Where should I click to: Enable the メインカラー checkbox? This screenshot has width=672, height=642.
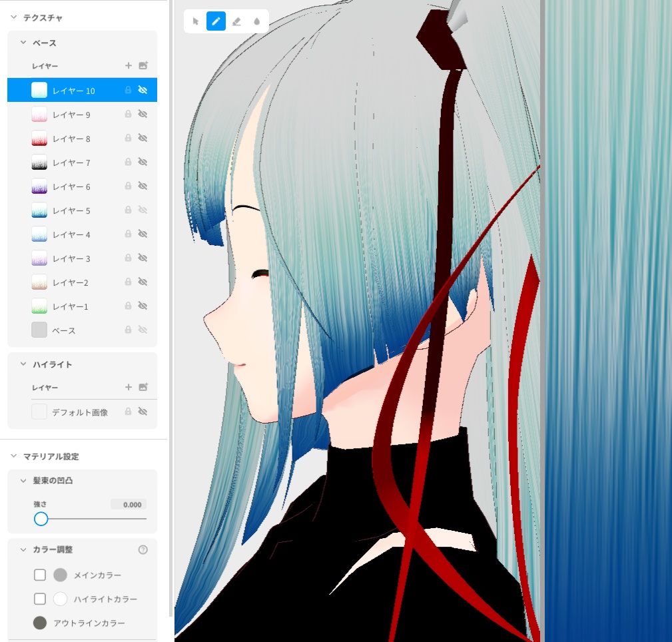coord(40,575)
